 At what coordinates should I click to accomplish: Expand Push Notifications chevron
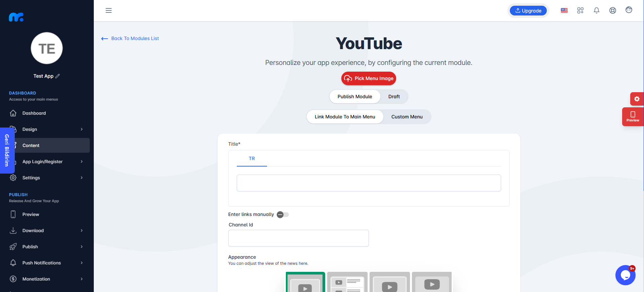pos(82,263)
